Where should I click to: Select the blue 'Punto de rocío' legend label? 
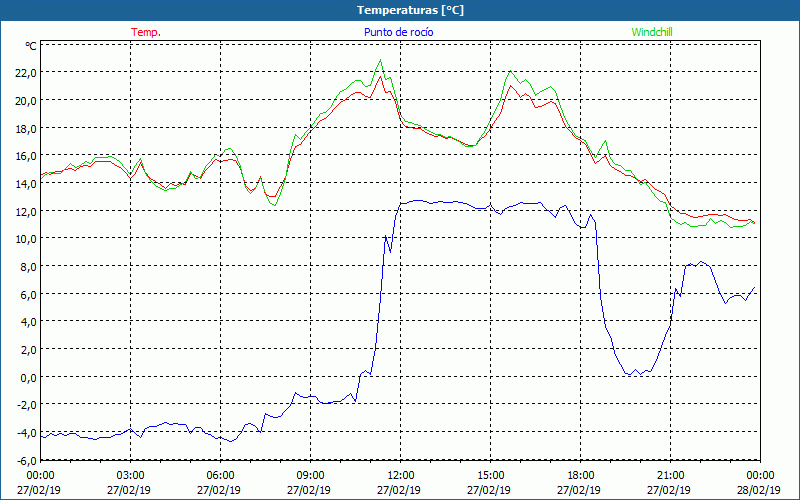[x=398, y=32]
